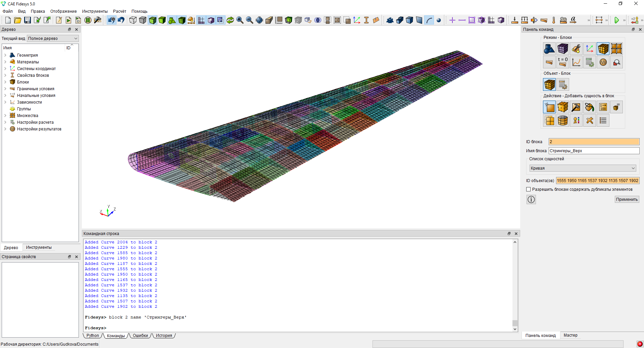Toggle the volume selection blue cube icon
The image size is (644, 348).
click(409, 20)
